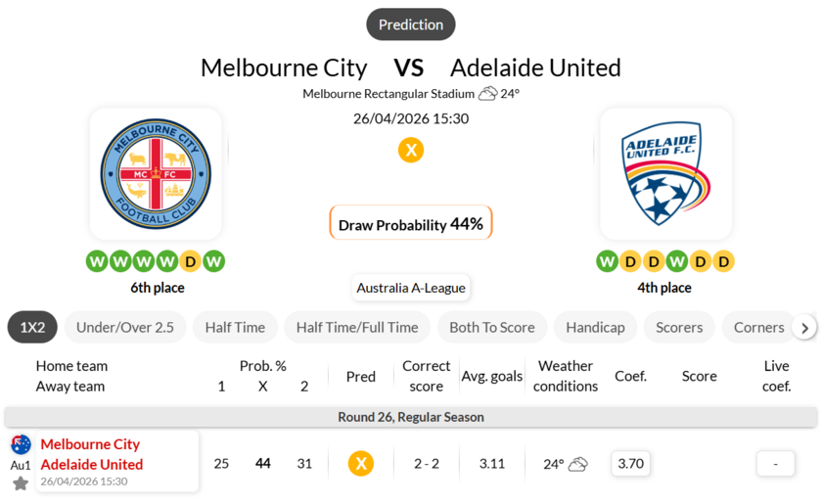Image resolution: width=822 pixels, height=504 pixels.
Task: Click Adelaide United's last D form badge
Action: [723, 261]
